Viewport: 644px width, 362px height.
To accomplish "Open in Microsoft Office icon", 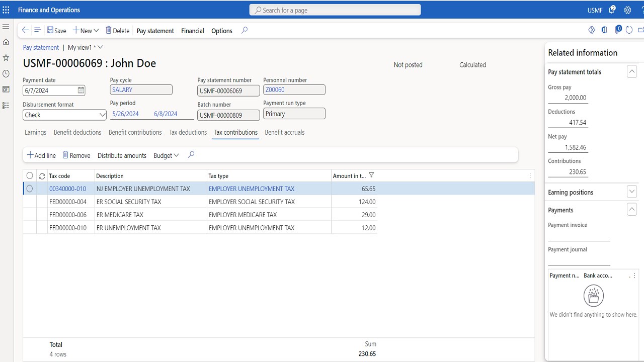I will [x=604, y=30].
